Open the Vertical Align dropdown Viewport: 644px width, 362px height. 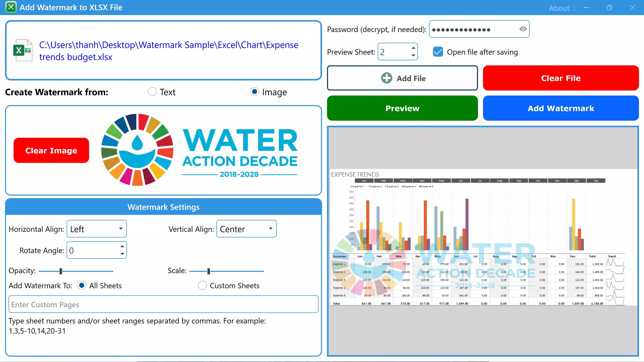pos(247,229)
